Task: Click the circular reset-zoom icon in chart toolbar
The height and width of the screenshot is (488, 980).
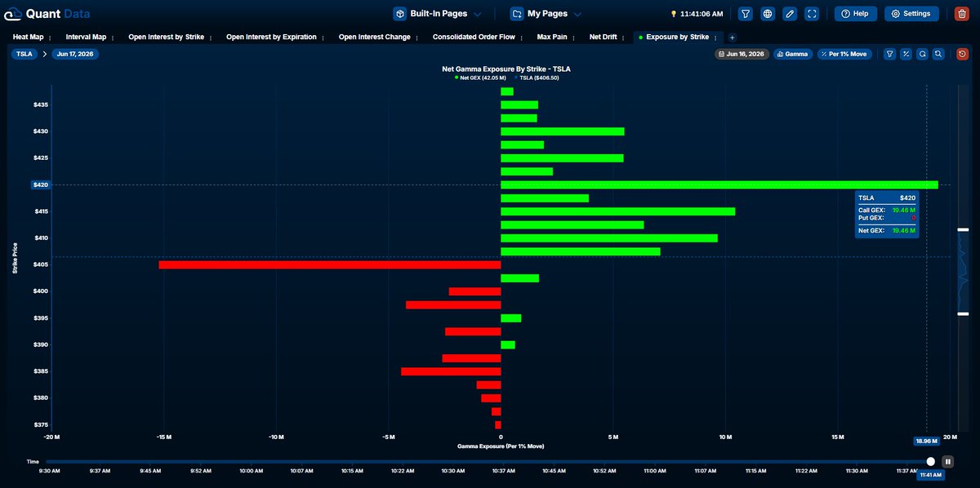Action: point(922,54)
